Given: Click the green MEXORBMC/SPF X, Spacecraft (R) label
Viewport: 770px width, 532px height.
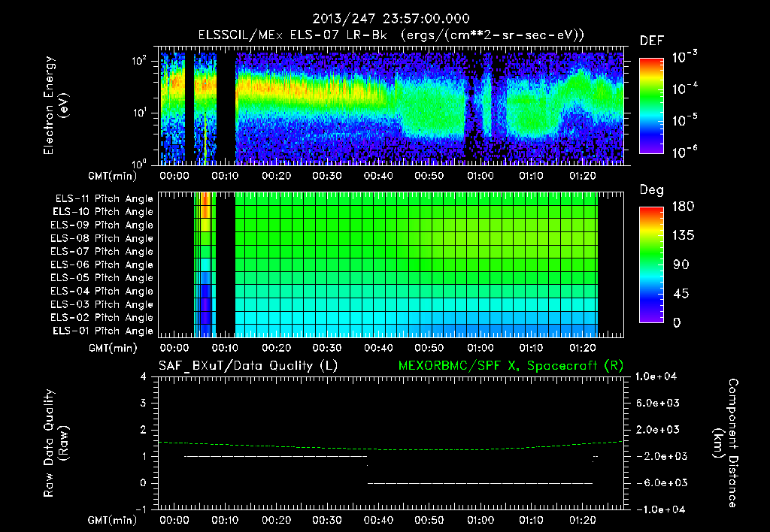Looking at the screenshot, I should (511, 366).
